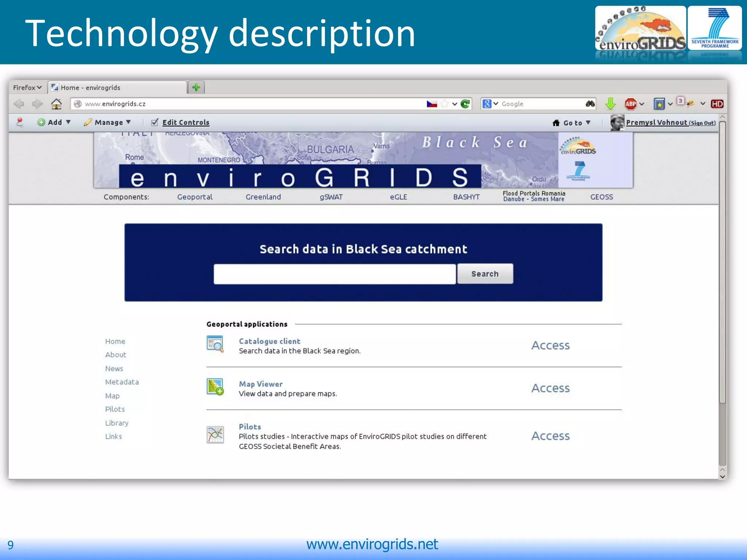Image resolution: width=747 pixels, height=560 pixels.
Task: Click the Search button
Action: pyautogui.click(x=485, y=274)
